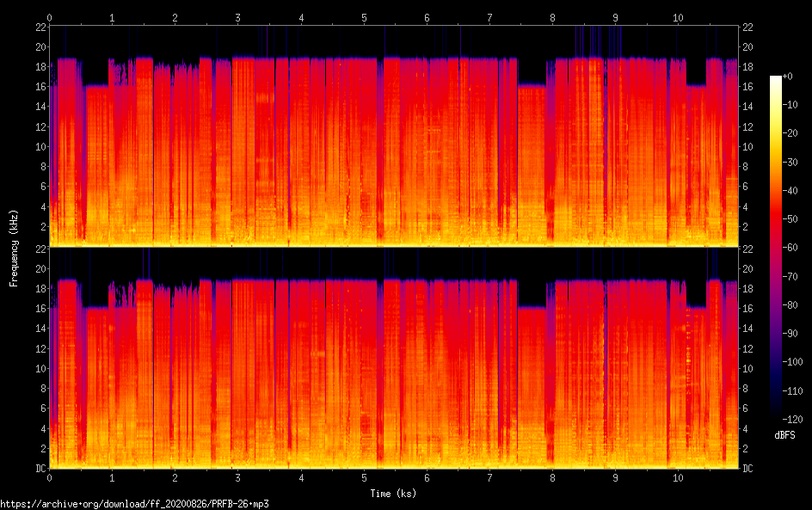
Task: Click lower channel right axis '20' kHz tick
Action: pyautogui.click(x=747, y=268)
